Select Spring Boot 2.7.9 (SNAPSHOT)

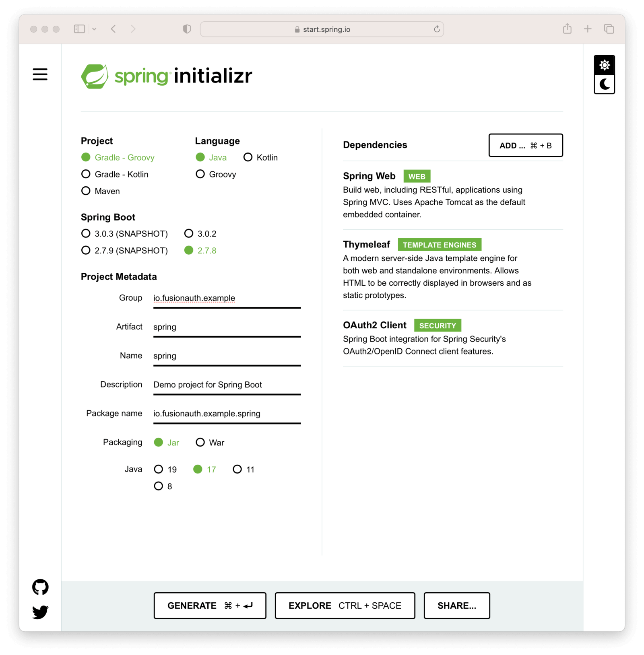[x=124, y=251]
